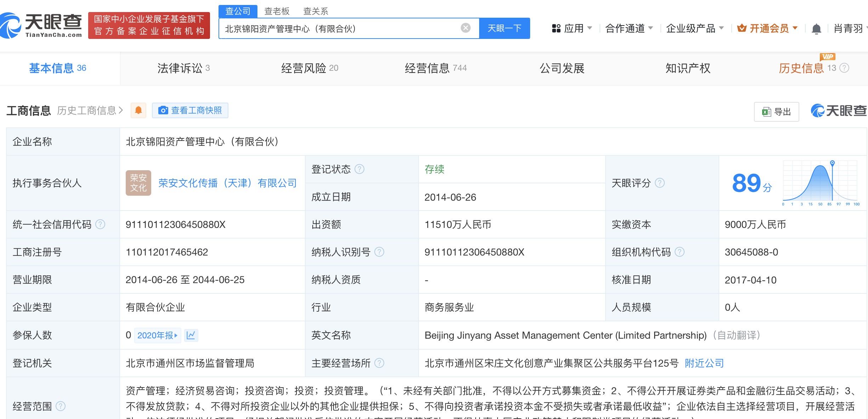Expand the 企业级产品 dropdown

[x=695, y=28]
